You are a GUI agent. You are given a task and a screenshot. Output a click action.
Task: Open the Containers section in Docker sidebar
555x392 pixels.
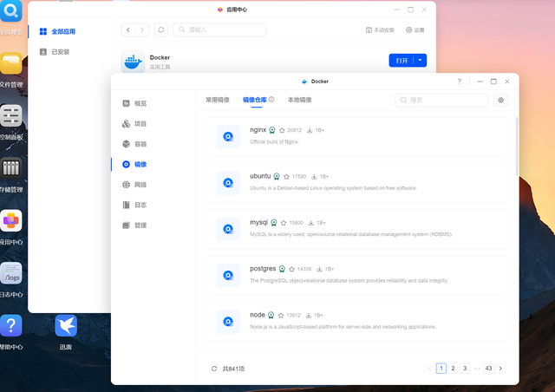134,144
